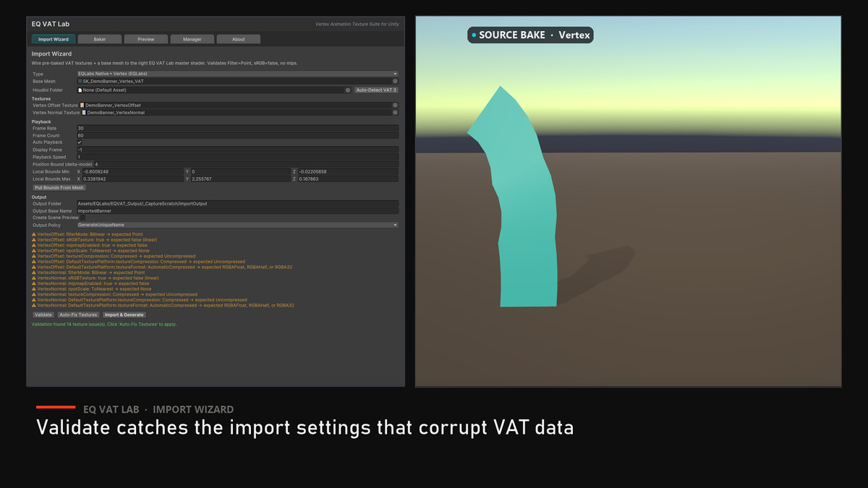The image size is (868, 488).
Task: Click the SOURCE BAKE Vertex label in preview
Action: click(530, 35)
